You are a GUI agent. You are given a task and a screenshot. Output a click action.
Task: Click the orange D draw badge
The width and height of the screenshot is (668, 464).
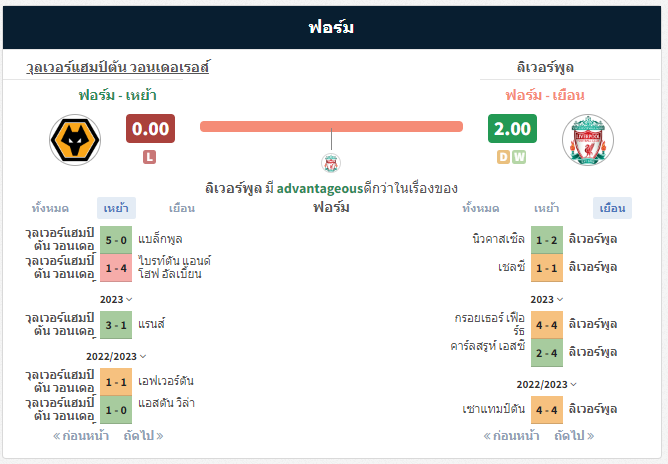tap(503, 157)
